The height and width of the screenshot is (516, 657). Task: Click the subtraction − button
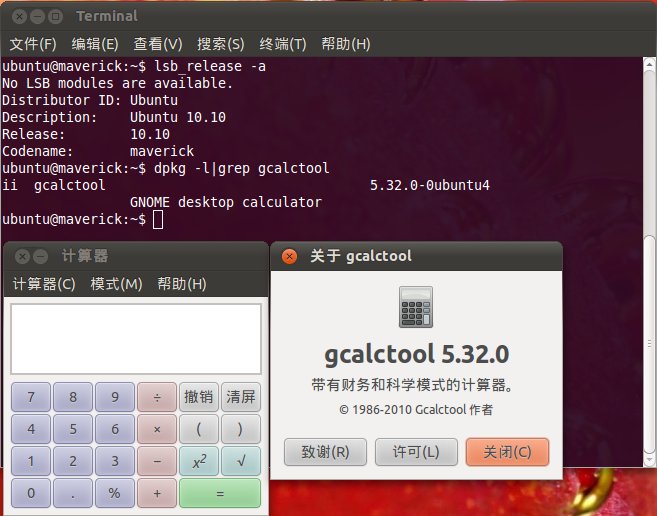pos(157,461)
